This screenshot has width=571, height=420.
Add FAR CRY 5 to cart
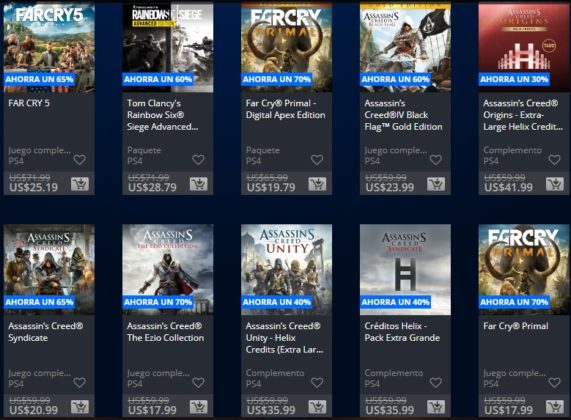pos(80,184)
